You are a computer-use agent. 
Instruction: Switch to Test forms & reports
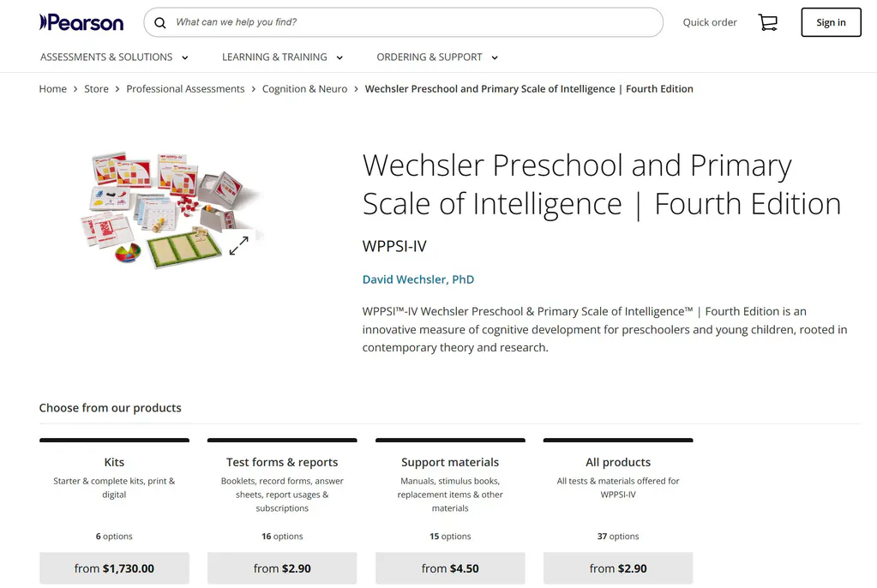point(281,462)
